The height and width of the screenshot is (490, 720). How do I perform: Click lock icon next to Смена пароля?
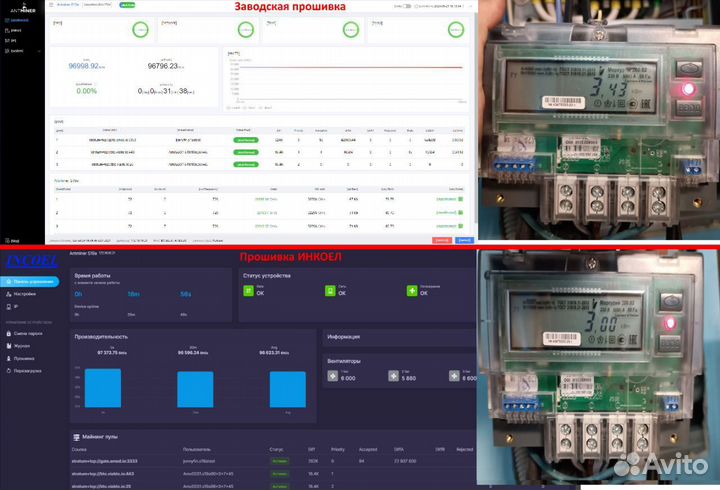tap(8, 333)
